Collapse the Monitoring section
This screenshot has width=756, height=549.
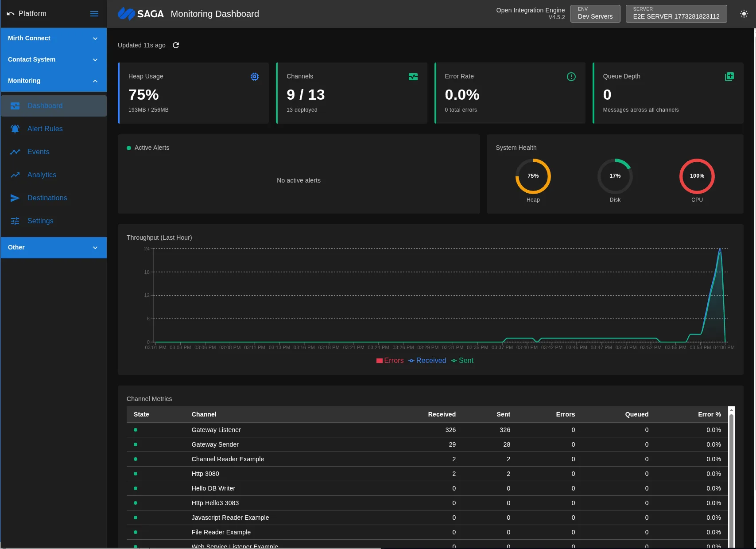tap(53, 81)
